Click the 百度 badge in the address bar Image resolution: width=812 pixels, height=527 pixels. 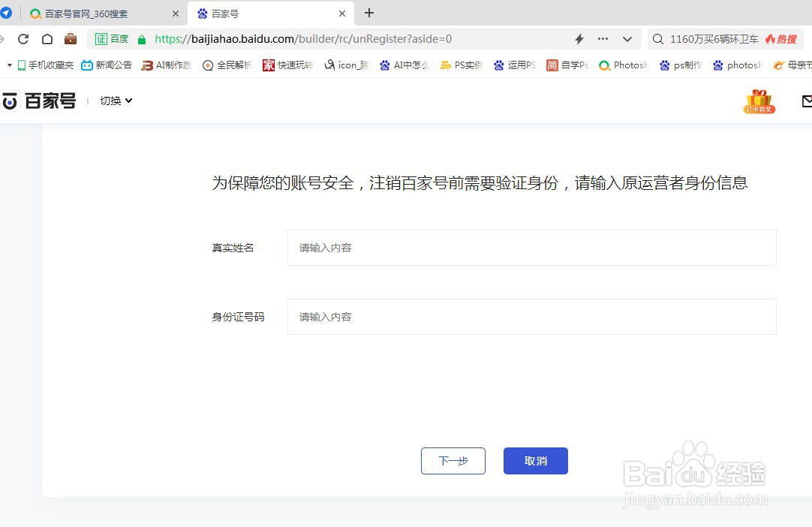111,38
